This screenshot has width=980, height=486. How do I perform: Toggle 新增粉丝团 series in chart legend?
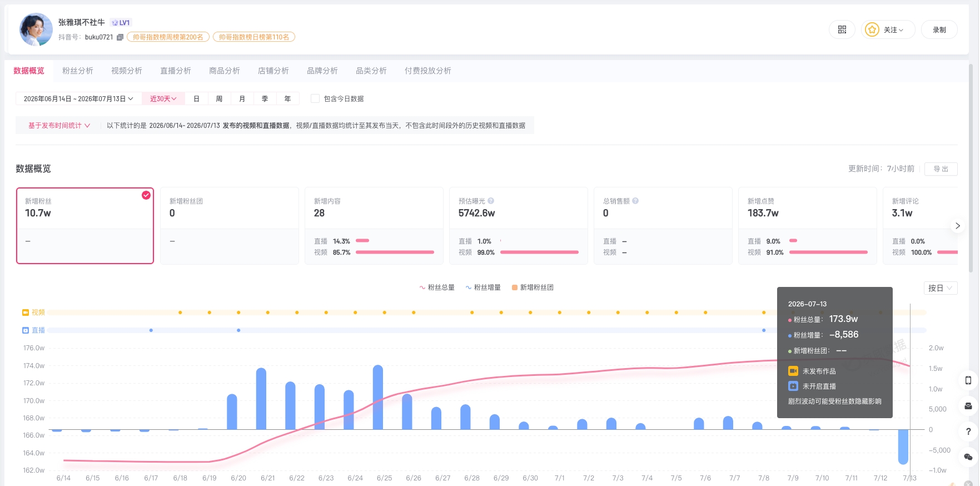(533, 287)
